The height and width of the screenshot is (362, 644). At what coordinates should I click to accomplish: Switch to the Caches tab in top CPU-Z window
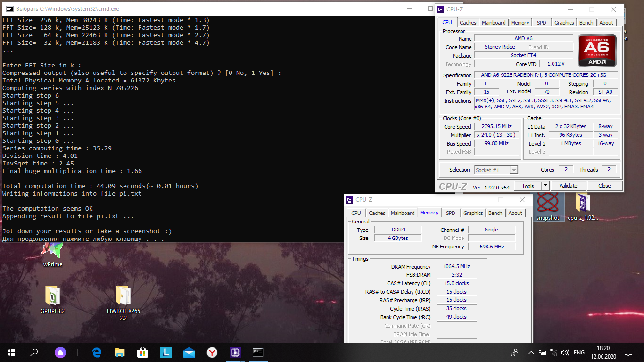[x=468, y=23]
